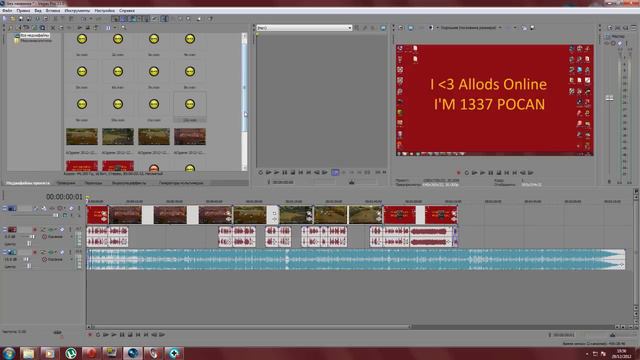Minimize the second audio track header
640x360 pixels.
[5, 252]
